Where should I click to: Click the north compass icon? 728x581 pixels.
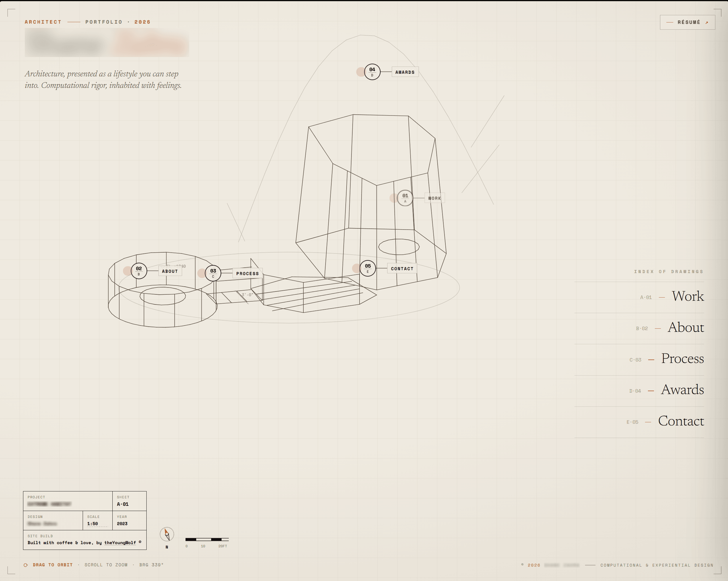(x=167, y=534)
